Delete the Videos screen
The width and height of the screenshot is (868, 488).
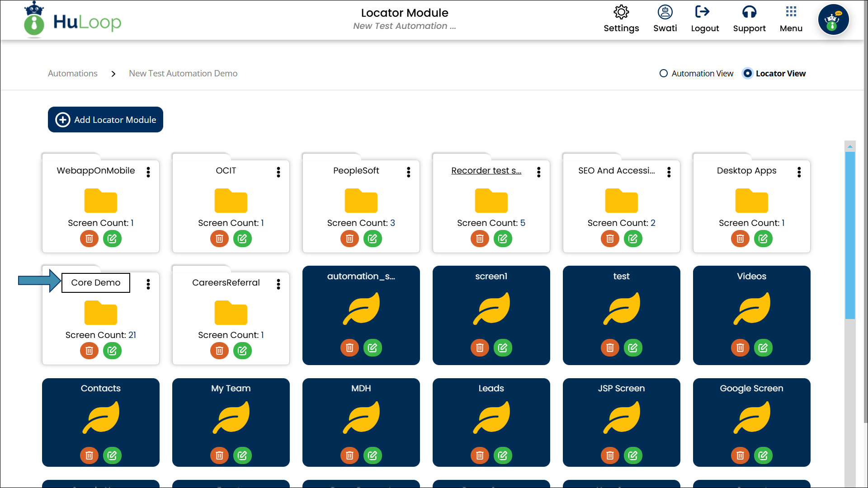(x=740, y=348)
